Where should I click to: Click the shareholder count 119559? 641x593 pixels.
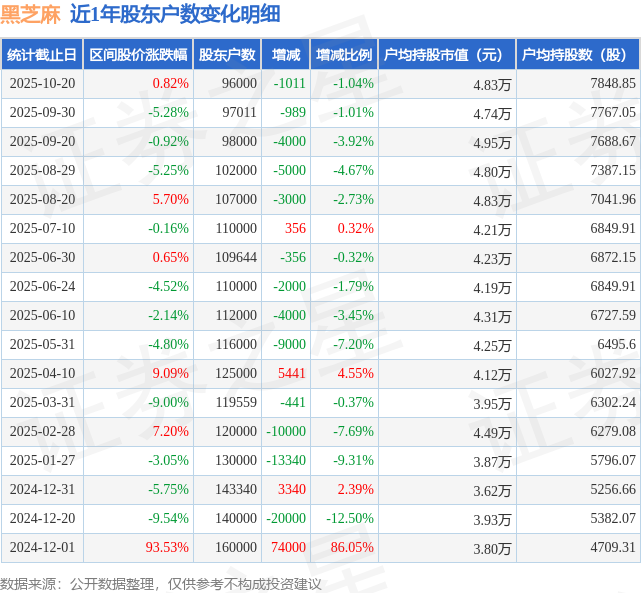[x=236, y=403]
